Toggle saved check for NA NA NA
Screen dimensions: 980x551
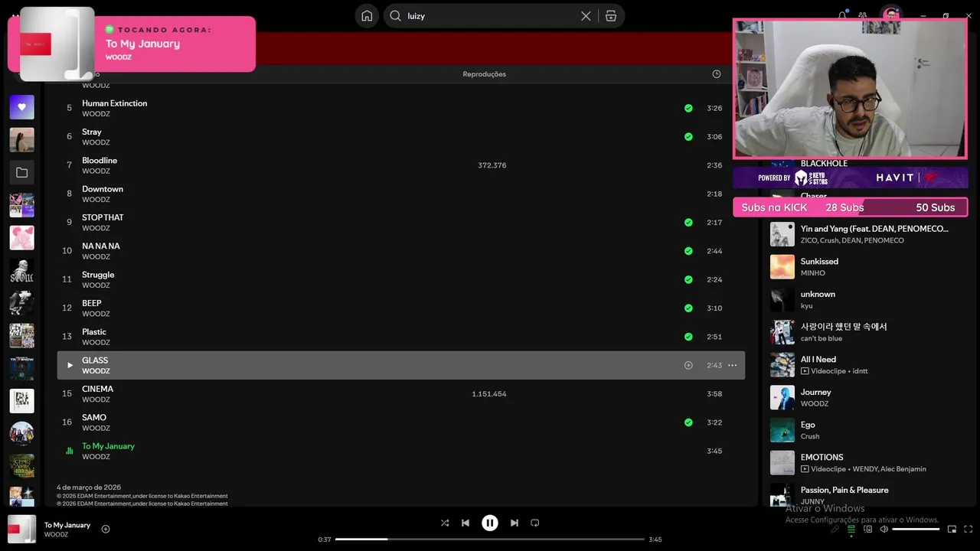(x=688, y=251)
